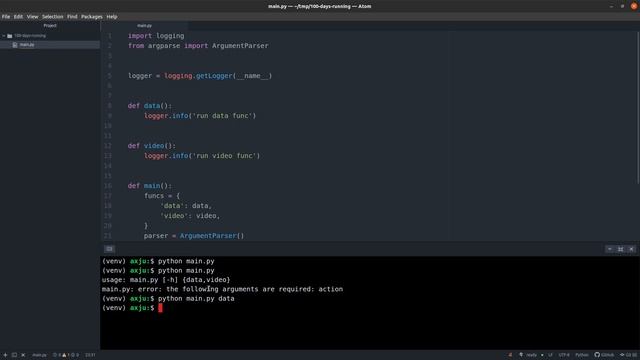
Task: Select the 100-days-running project folder icon
Action: (x=10, y=36)
